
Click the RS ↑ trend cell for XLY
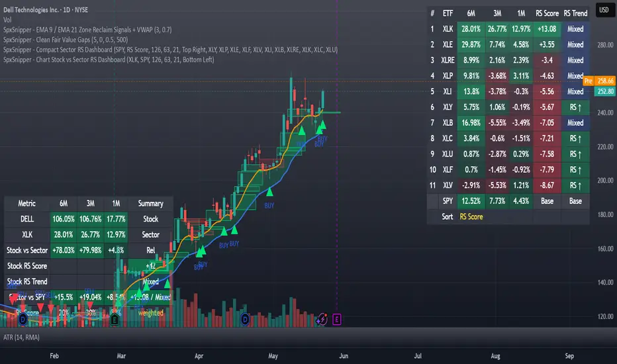click(x=575, y=107)
